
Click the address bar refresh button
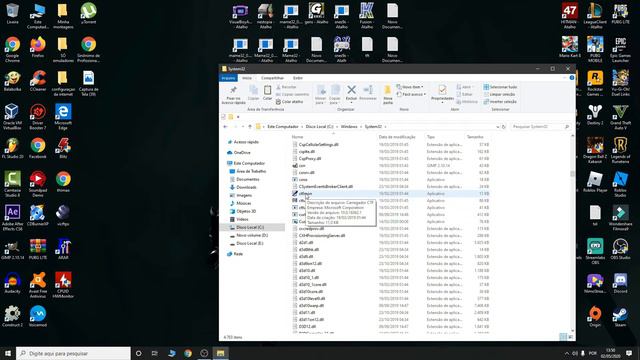point(504,127)
